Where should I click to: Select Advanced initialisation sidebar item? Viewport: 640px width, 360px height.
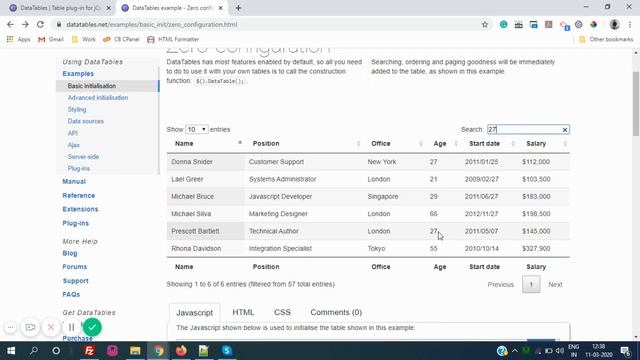coord(98,98)
